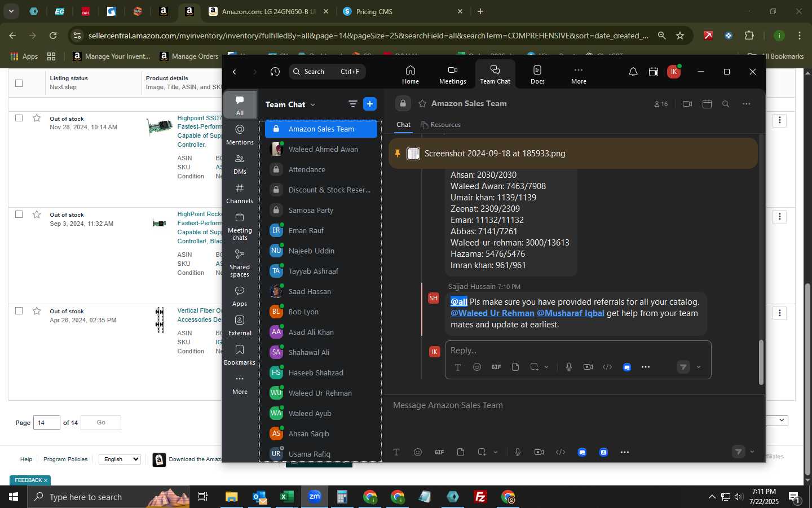Expand send options arrow in Reply box
812x508 pixels.
[699, 367]
